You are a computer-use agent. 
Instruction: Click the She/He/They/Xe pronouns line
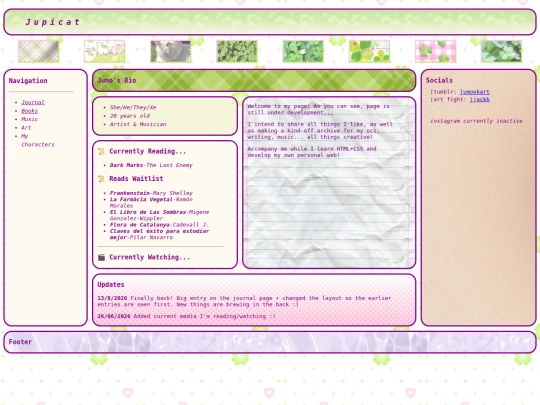pos(133,107)
